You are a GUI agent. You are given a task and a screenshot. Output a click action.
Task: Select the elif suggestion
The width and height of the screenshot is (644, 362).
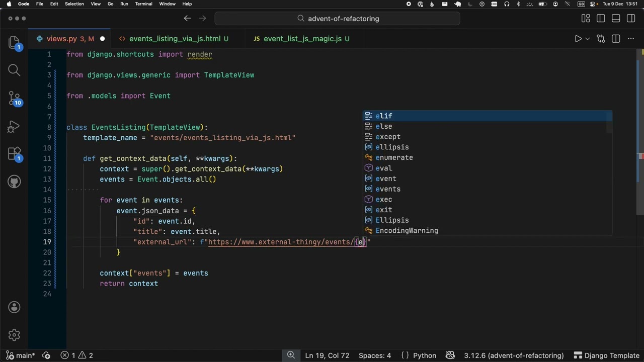click(488, 116)
